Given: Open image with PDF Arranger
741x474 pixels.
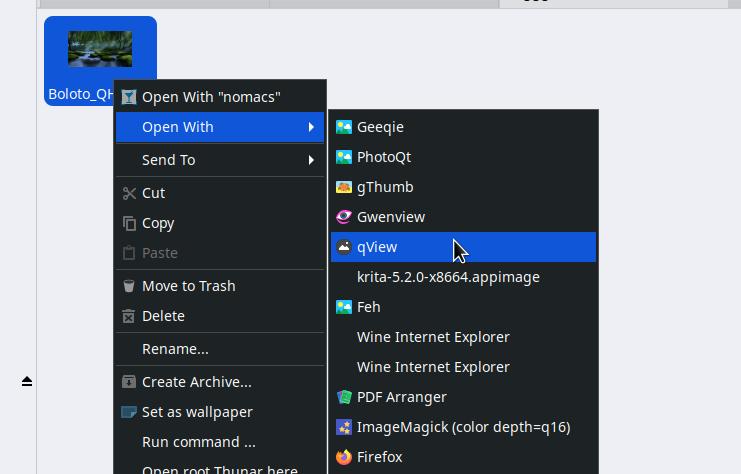Looking at the screenshot, I should tap(463, 397).
